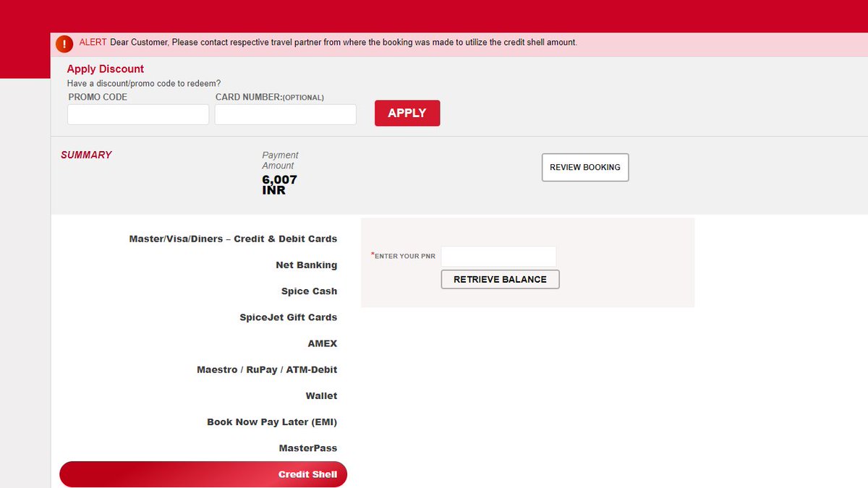Choose SpiceJet Gift Cards payment option
This screenshot has width=868, height=488.
click(289, 317)
